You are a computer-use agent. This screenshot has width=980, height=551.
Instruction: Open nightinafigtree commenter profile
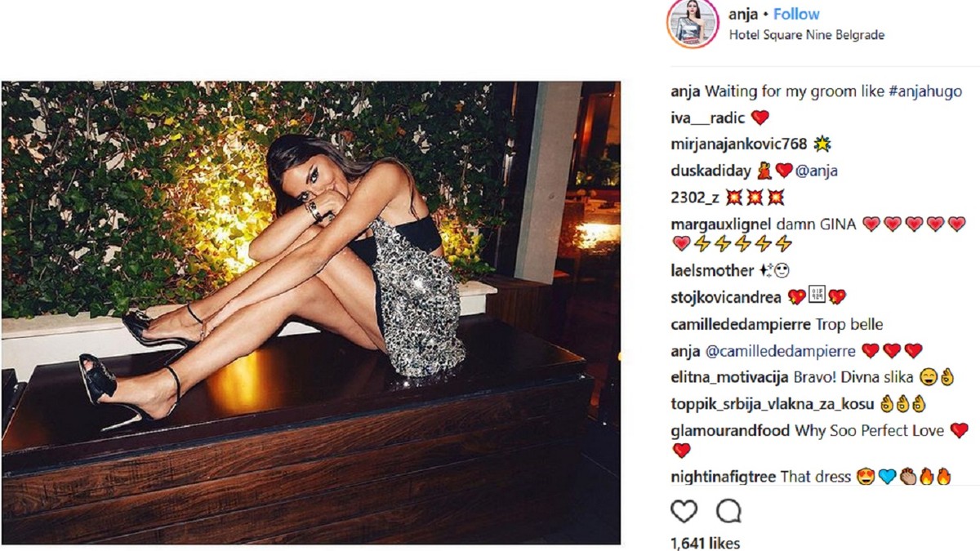[x=724, y=476]
